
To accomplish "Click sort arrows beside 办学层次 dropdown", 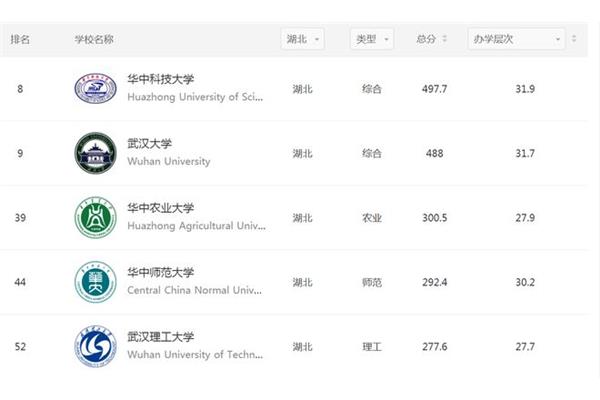I will (x=574, y=39).
